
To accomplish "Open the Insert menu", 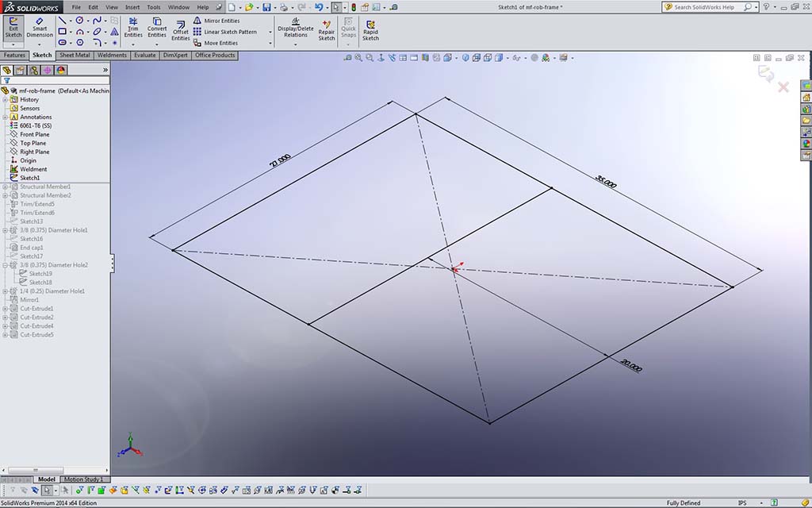I will pyautogui.click(x=132, y=7).
